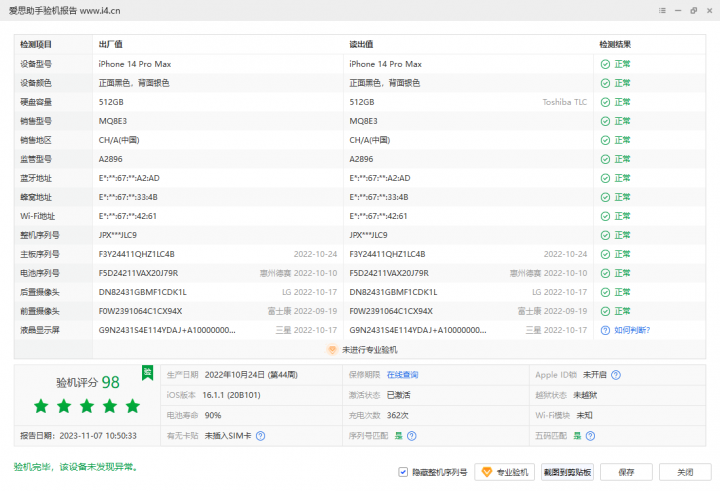
Task: Click help icon beside 未插入SIM卡
Action: point(260,436)
